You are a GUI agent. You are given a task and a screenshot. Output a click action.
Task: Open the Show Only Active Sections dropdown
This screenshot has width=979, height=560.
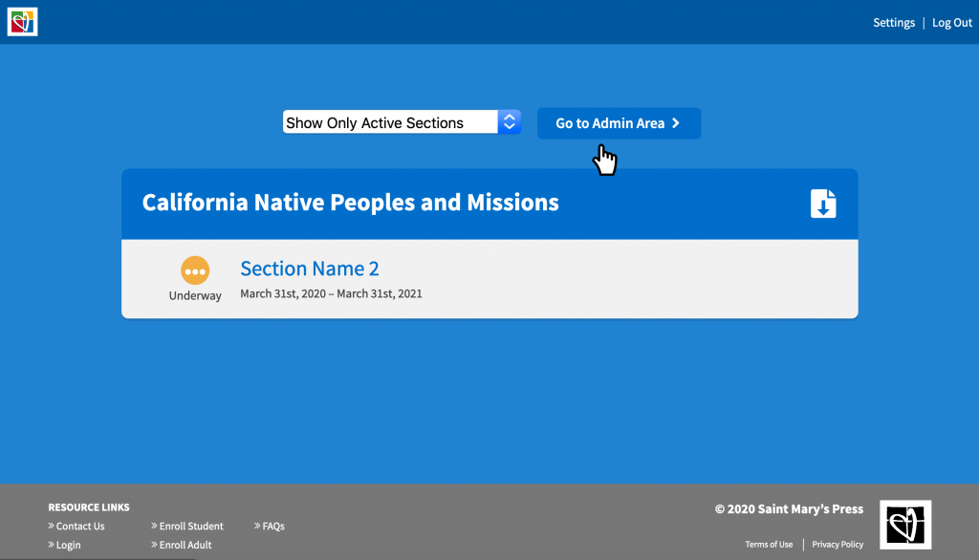click(402, 122)
